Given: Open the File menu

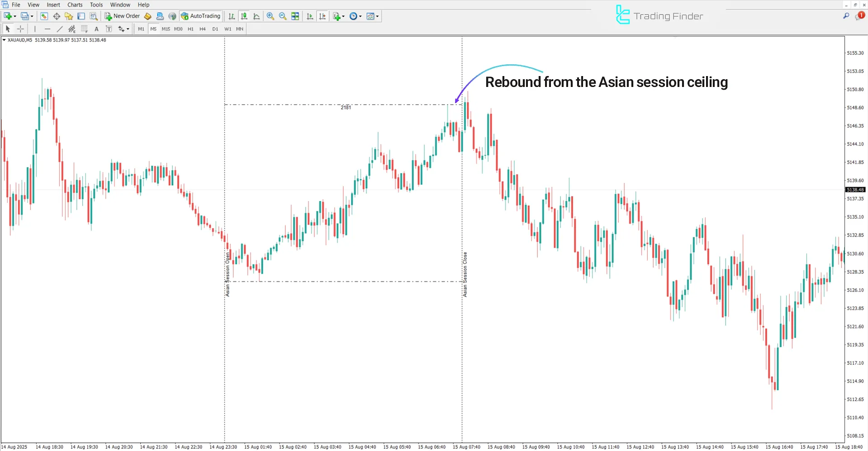Looking at the screenshot, I should pos(16,5).
